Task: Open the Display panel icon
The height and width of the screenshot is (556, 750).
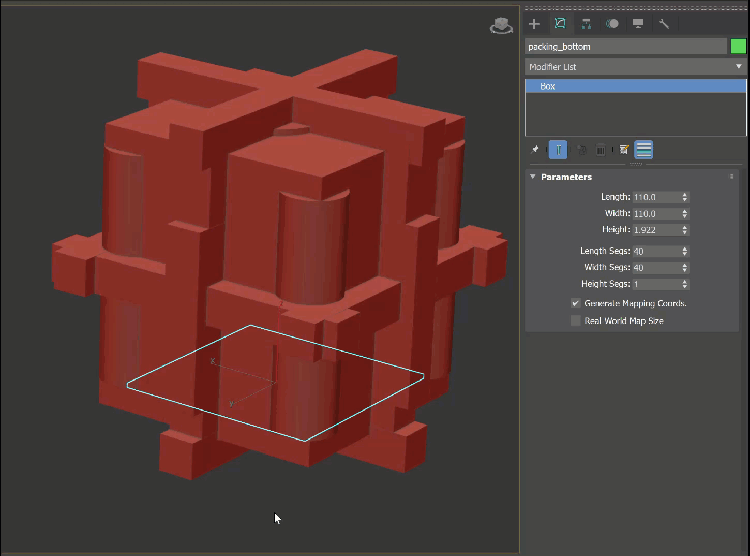Action: click(638, 23)
